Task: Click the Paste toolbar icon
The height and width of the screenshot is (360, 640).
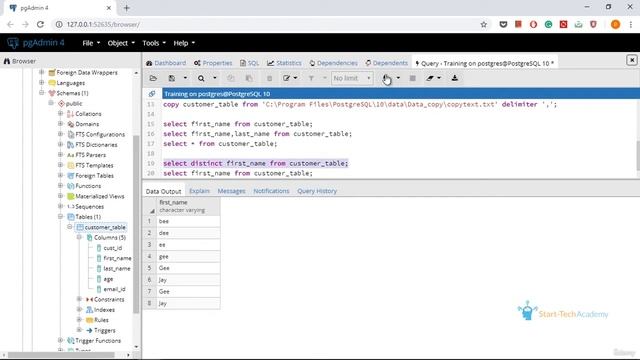Action: pyautogui.click(x=249, y=78)
